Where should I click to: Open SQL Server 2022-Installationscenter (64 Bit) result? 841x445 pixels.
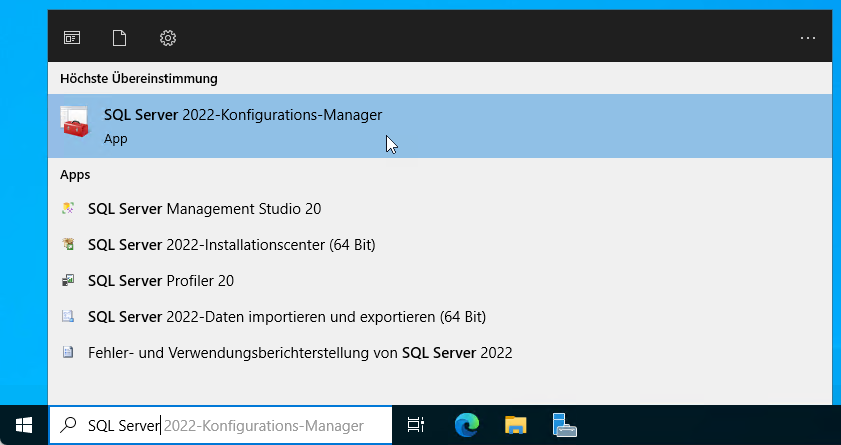[x=440, y=244]
